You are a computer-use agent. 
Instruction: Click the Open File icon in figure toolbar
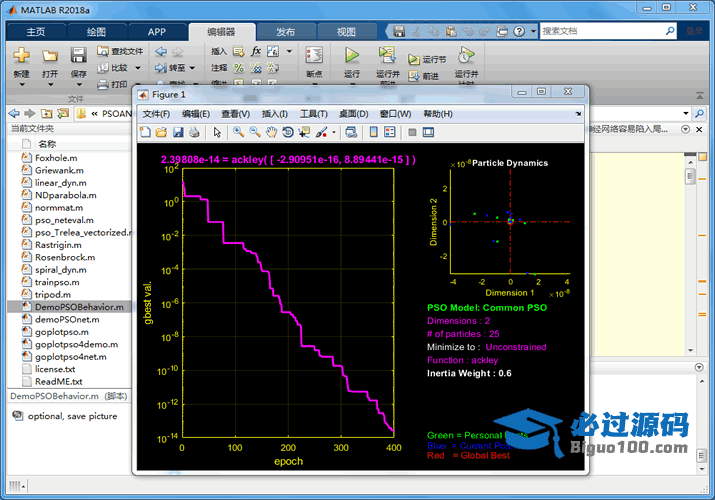[161, 132]
